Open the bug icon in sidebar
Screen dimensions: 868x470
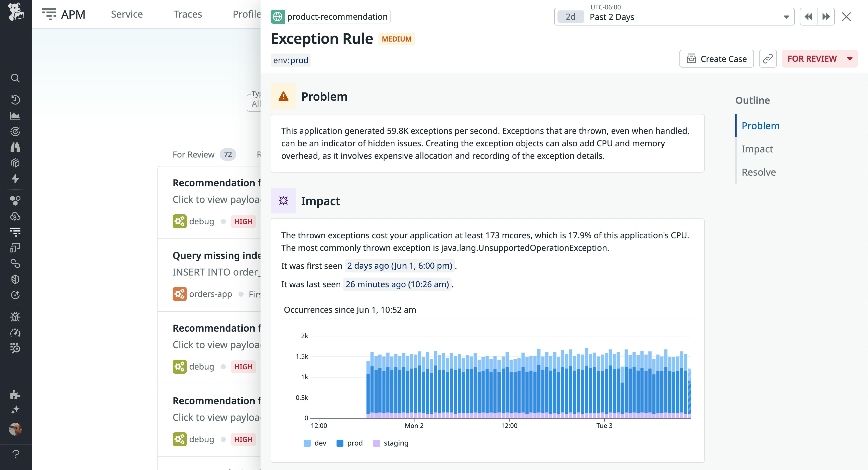coord(15,317)
